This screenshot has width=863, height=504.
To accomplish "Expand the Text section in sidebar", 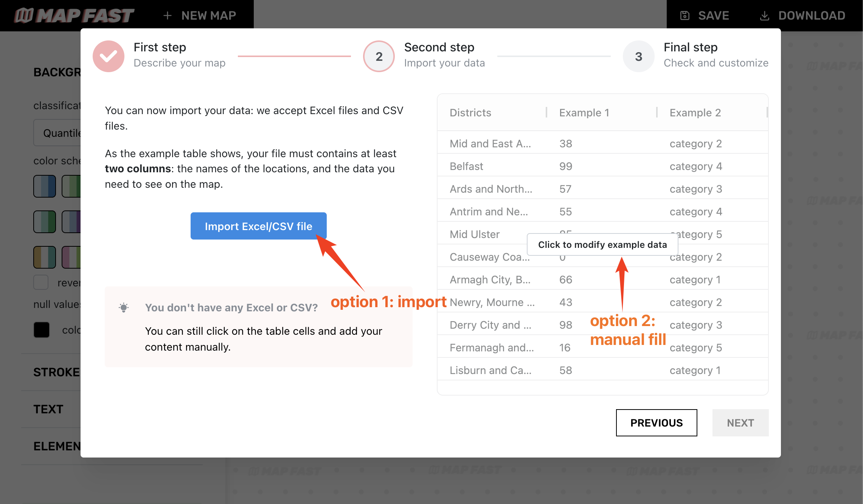I will click(x=48, y=409).
